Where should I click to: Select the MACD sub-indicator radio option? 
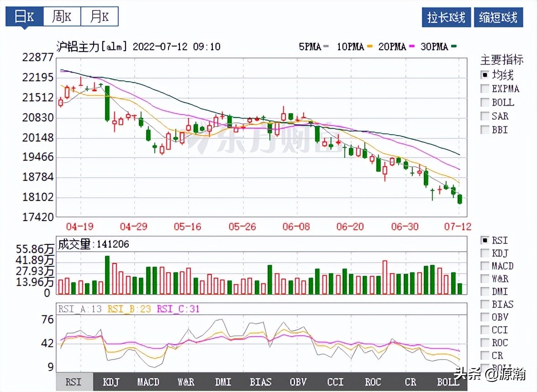pos(484,266)
